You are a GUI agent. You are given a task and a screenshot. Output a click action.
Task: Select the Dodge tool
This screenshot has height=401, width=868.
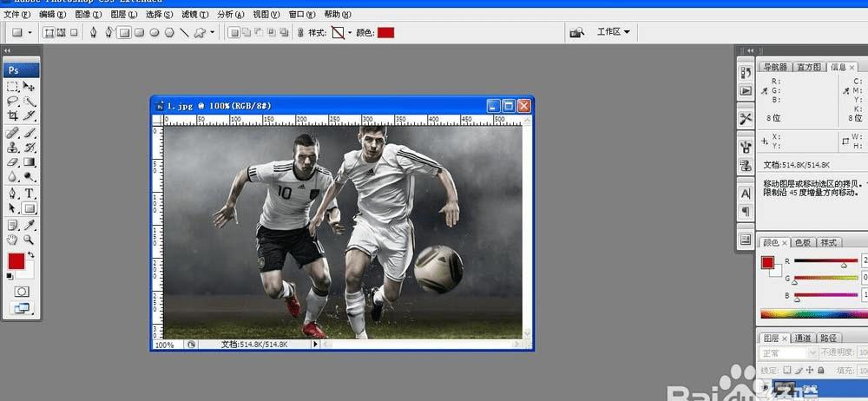coord(30,177)
